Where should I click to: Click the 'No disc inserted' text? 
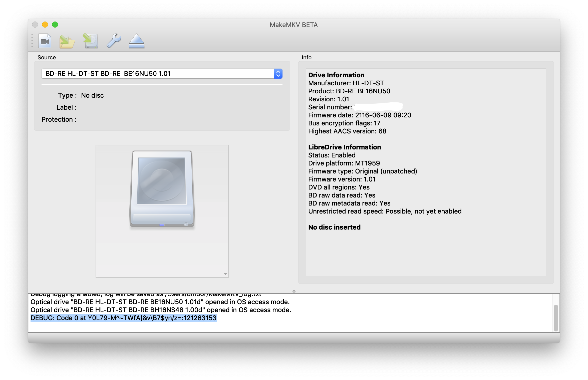[x=334, y=227]
